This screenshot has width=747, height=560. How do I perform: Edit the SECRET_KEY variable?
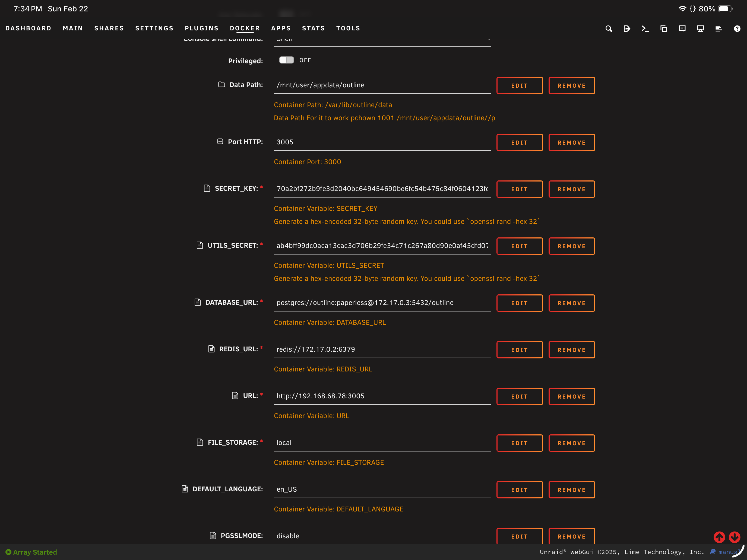point(519,189)
